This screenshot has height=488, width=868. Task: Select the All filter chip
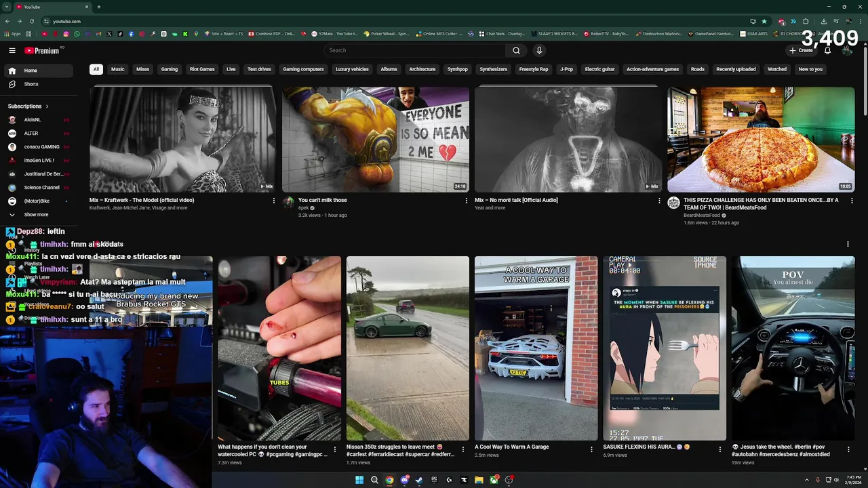coord(96,69)
